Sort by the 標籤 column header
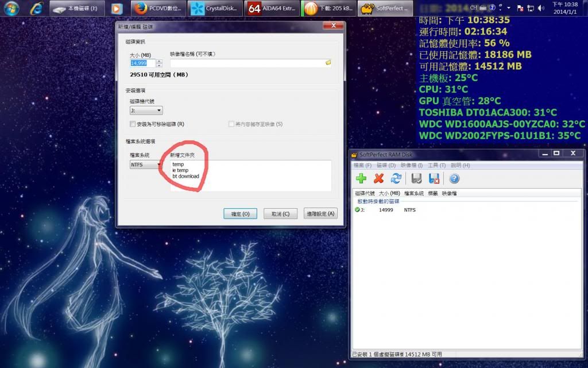 (x=433, y=193)
